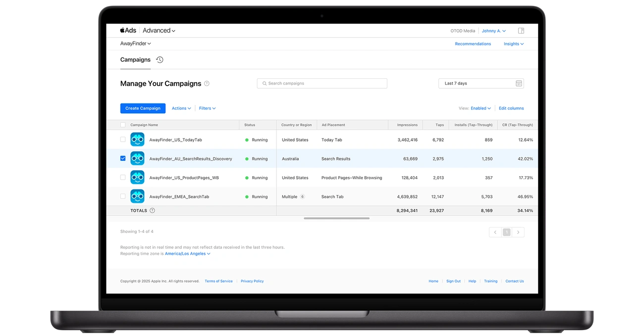The image size is (644, 336).
Task: Click the Create Campaign button
Action: pyautogui.click(x=143, y=108)
